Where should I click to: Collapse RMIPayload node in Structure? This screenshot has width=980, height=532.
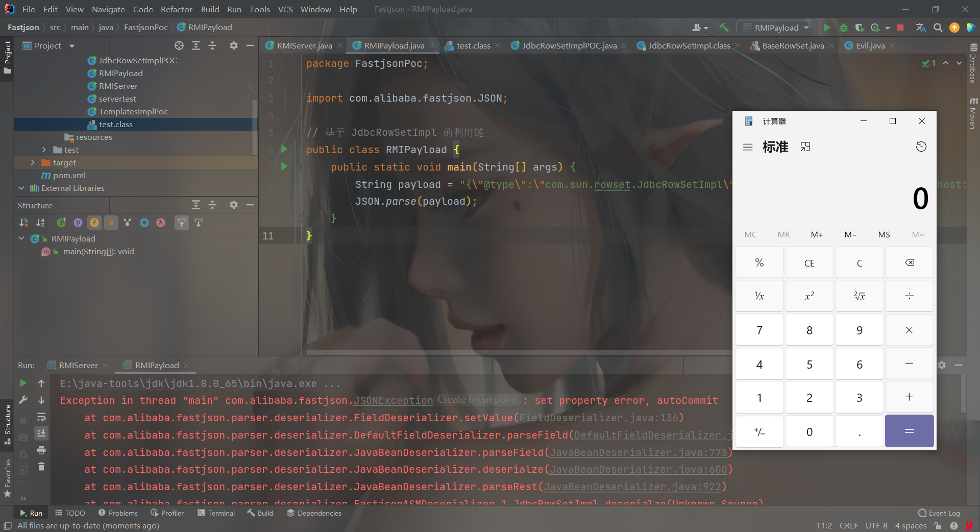point(21,238)
